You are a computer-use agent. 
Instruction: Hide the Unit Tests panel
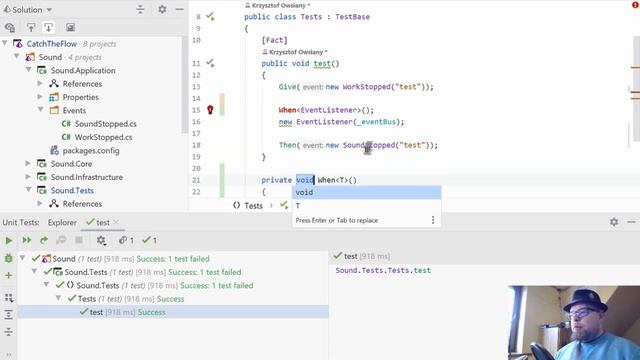(631, 222)
